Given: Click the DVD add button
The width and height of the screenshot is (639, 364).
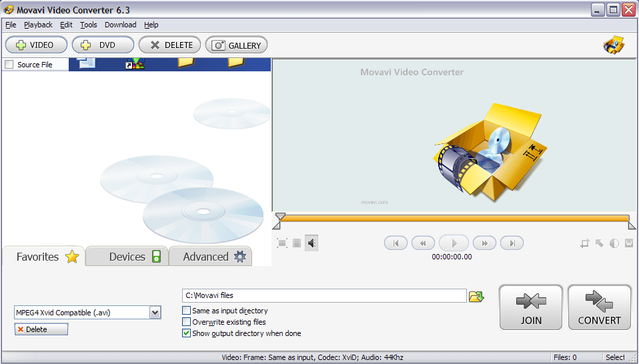Looking at the screenshot, I should point(103,45).
